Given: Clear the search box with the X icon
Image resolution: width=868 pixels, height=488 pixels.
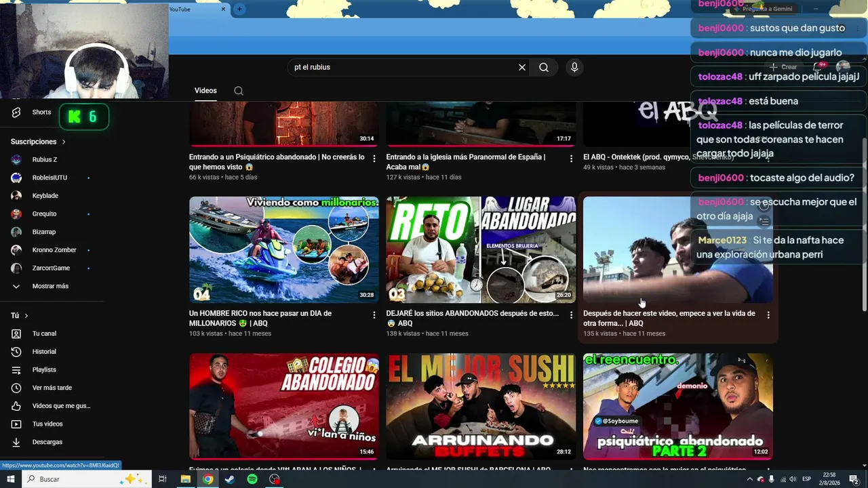Looking at the screenshot, I should (x=522, y=67).
